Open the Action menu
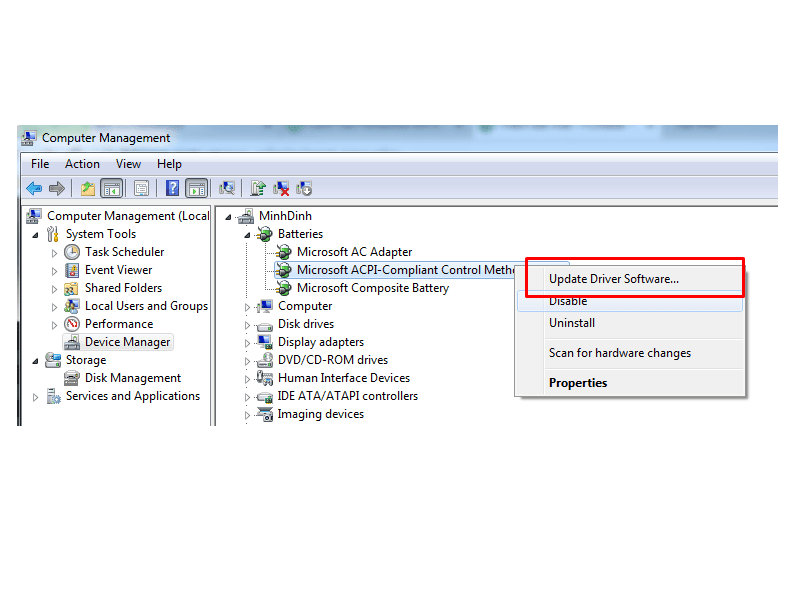The width and height of the screenshot is (800, 600). tap(82, 164)
